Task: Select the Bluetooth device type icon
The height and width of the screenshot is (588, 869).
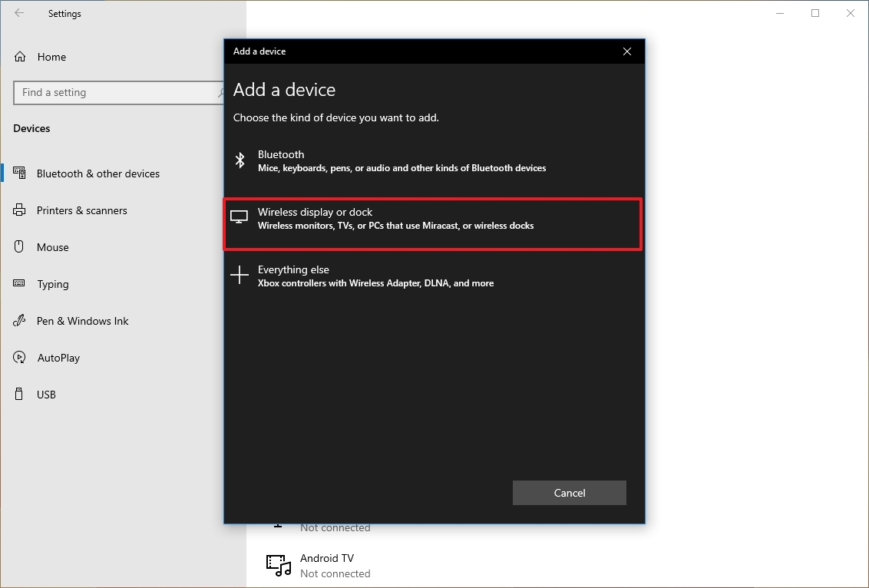Action: (x=240, y=160)
